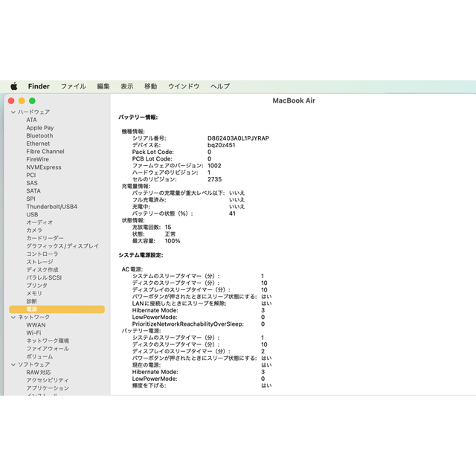The width and height of the screenshot is (476, 476).
Task: Select グラフィックス/ディスプレイ in the sidebar
Action: pos(62,246)
